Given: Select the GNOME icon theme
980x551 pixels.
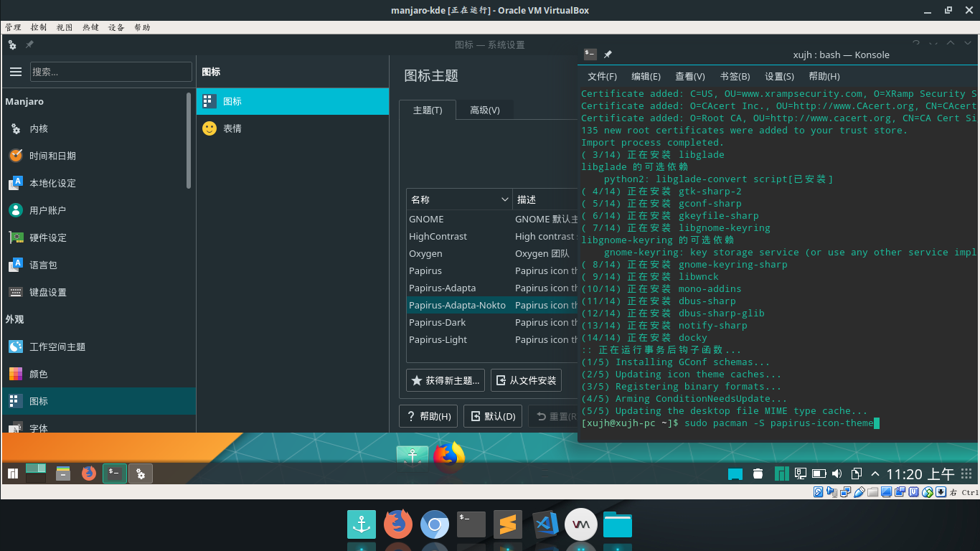Looking at the screenshot, I should [492, 220].
